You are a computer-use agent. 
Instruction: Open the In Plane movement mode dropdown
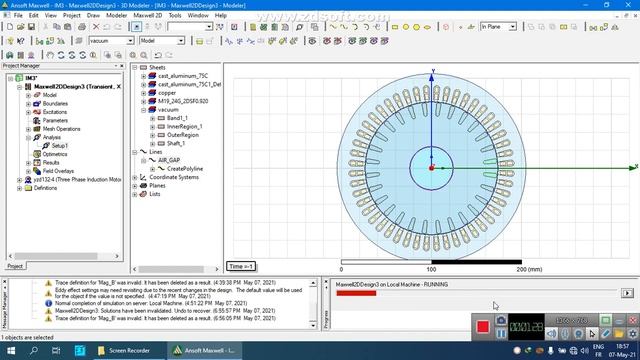(513, 27)
